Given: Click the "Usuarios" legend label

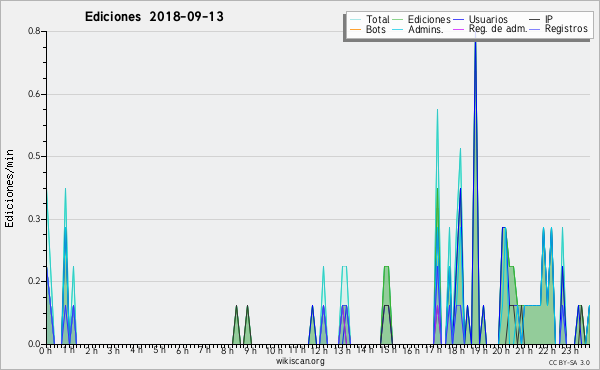Looking at the screenshot, I should pos(488,19).
